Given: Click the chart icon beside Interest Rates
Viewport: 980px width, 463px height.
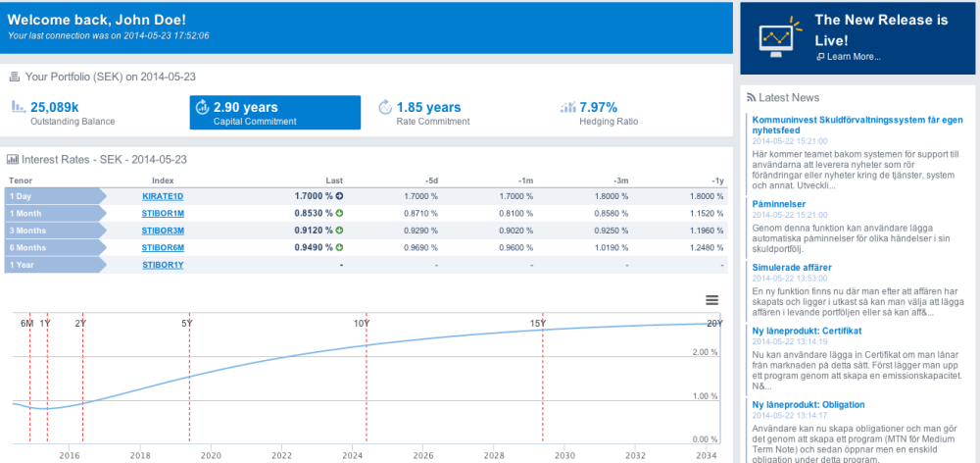Looking at the screenshot, I should point(13,160).
